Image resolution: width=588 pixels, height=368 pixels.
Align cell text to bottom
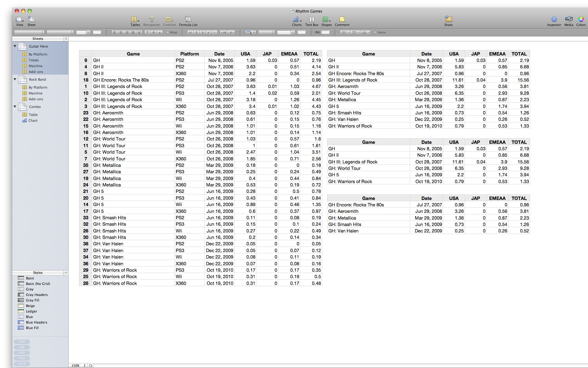tap(160, 32)
